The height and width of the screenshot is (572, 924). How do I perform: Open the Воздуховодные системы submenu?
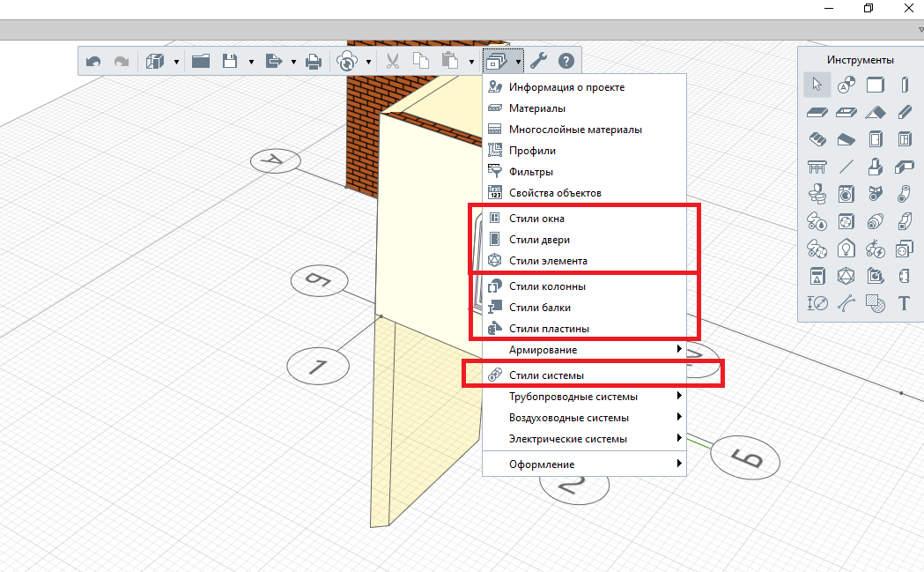point(585,418)
